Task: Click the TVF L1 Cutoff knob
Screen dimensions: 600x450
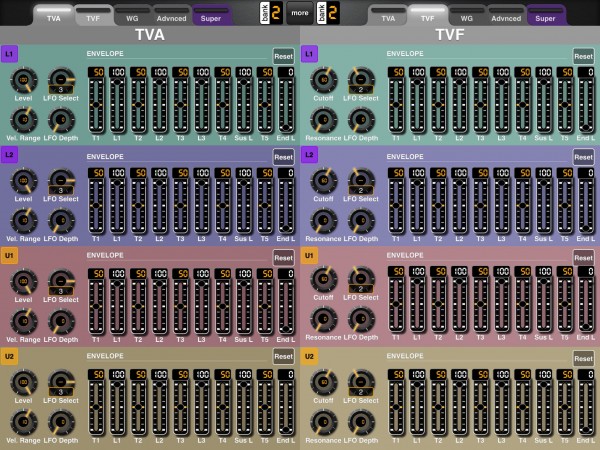Action: [x=324, y=80]
